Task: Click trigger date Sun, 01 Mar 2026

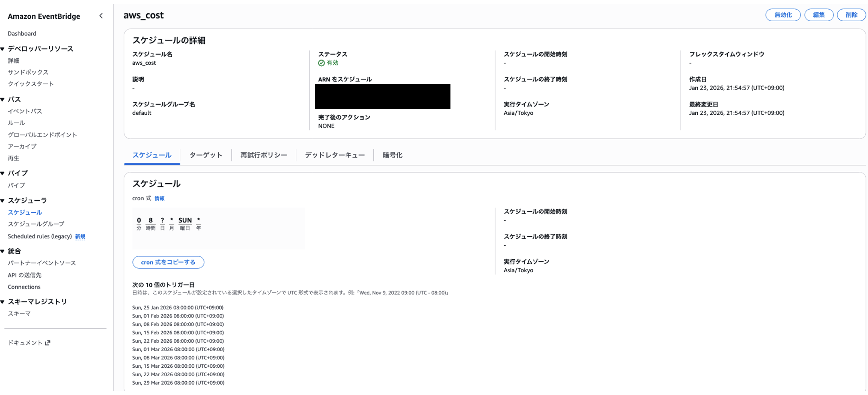Action: point(178,350)
